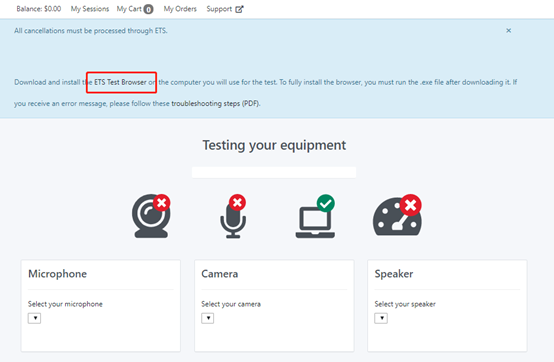Go to My Sessions
554x362 pixels.
pyautogui.click(x=90, y=9)
